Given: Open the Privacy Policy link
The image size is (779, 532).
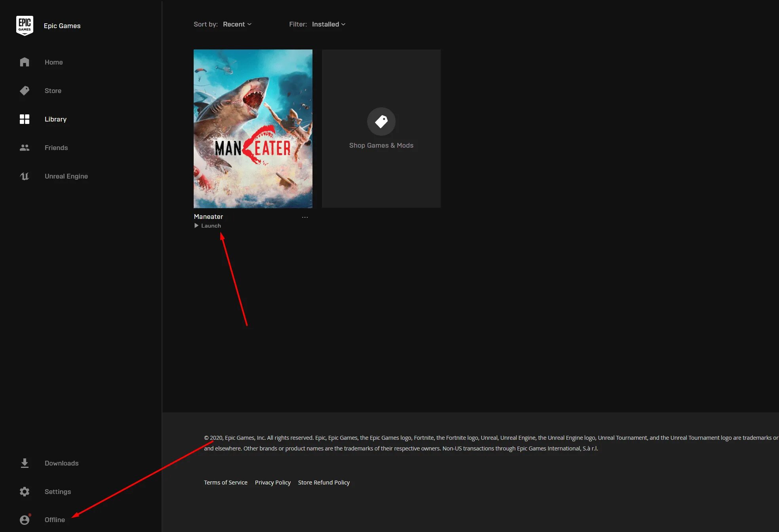Looking at the screenshot, I should (272, 482).
